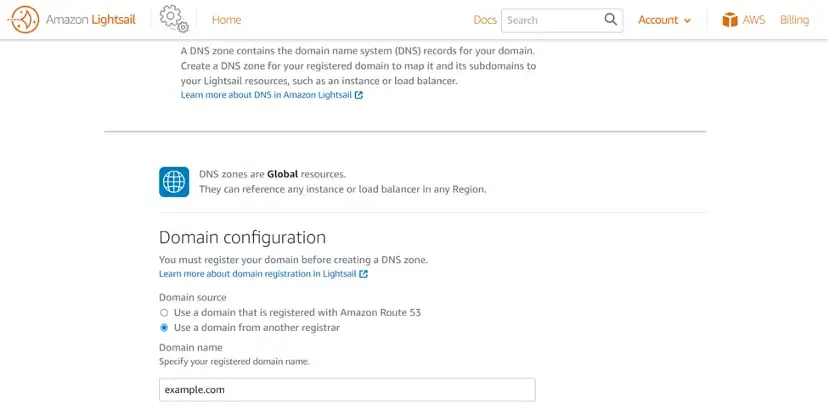828x414 pixels.
Task: Open the Docs menu item
Action: (x=485, y=20)
